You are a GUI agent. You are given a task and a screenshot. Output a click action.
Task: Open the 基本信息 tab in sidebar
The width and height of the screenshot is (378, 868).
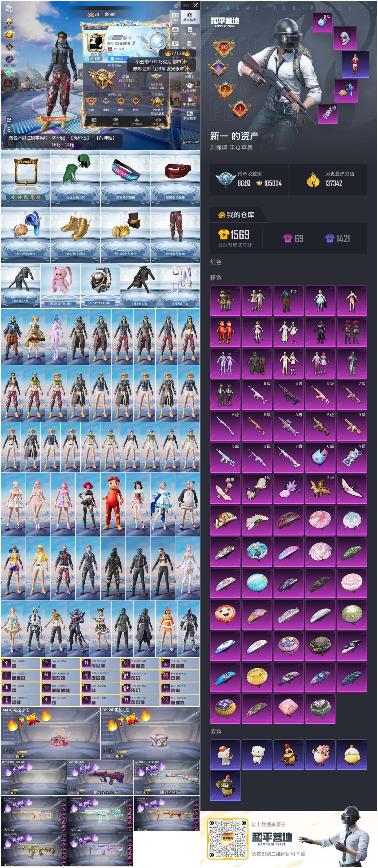coord(190,17)
